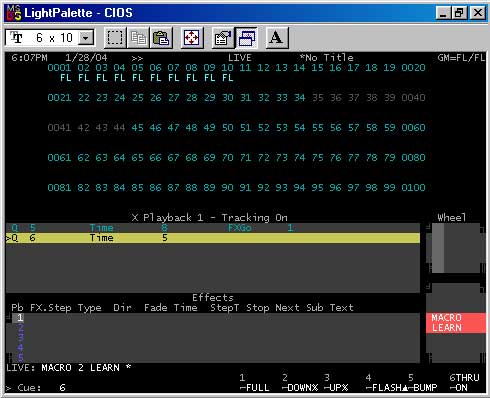
Task: Click the Font 'A' toolbar icon
Action: click(x=277, y=38)
